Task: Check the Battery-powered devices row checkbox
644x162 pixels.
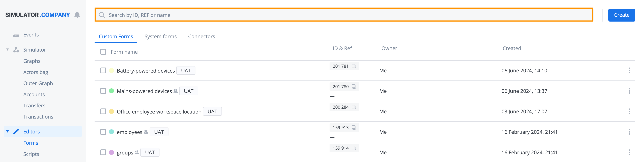Action: tap(103, 71)
